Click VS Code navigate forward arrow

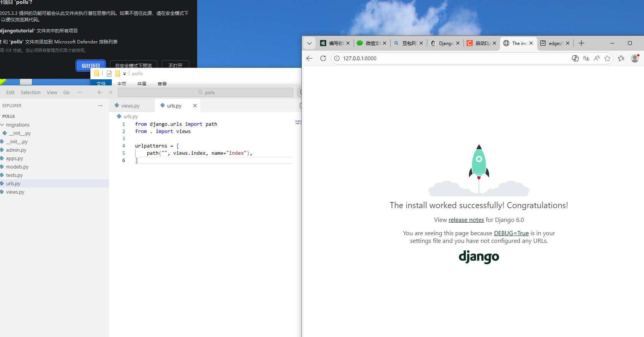110,92
